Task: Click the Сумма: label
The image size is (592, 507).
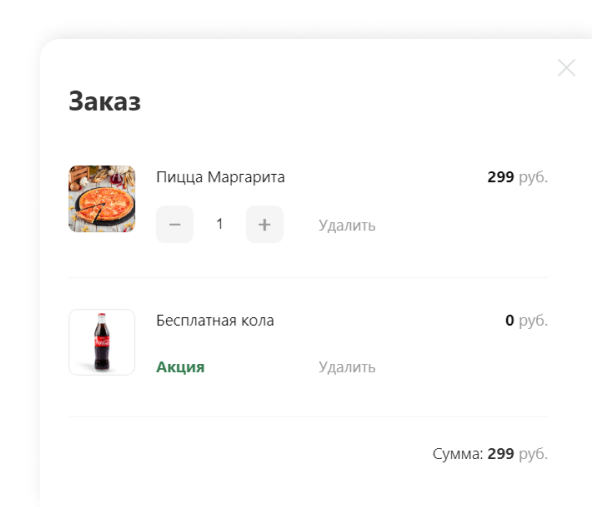Action: (x=458, y=454)
